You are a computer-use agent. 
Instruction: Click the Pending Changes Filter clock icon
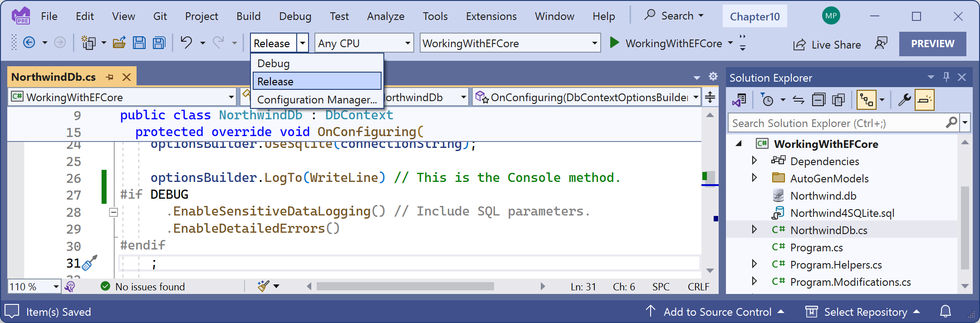click(767, 100)
